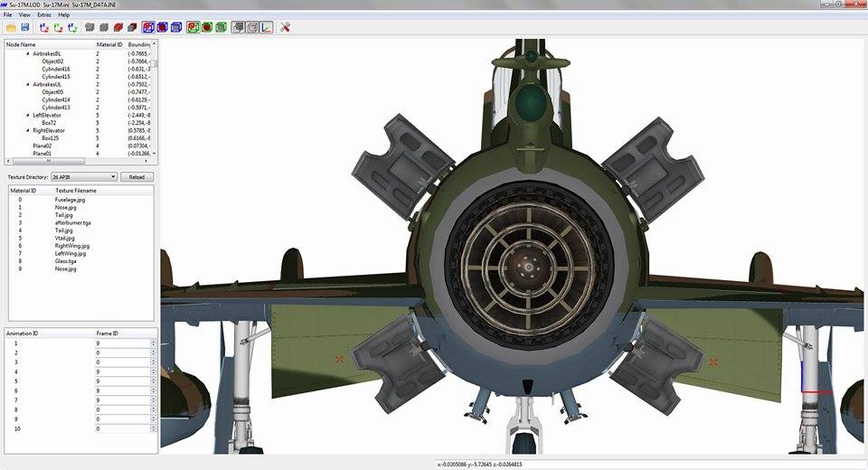Image resolution: width=868 pixels, height=470 pixels.
Task: Click the node tree vertical scrollbar thumb
Action: click(155, 63)
